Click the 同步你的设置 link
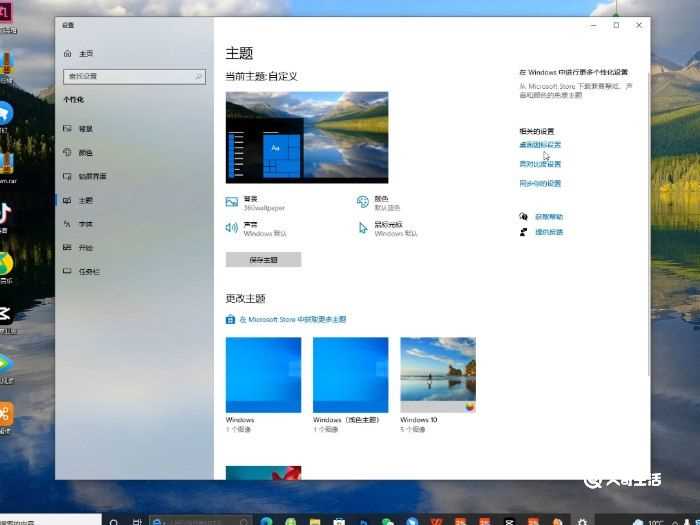 [540, 183]
